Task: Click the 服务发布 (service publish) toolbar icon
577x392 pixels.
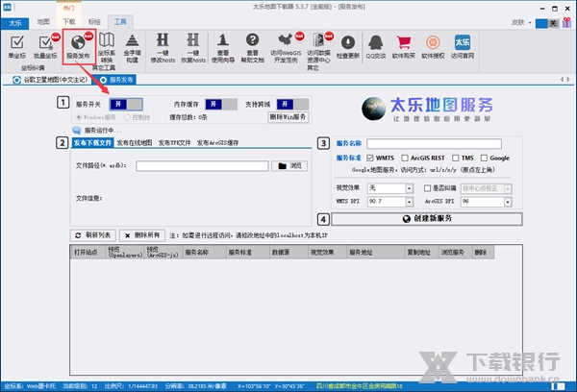Action: click(x=78, y=46)
